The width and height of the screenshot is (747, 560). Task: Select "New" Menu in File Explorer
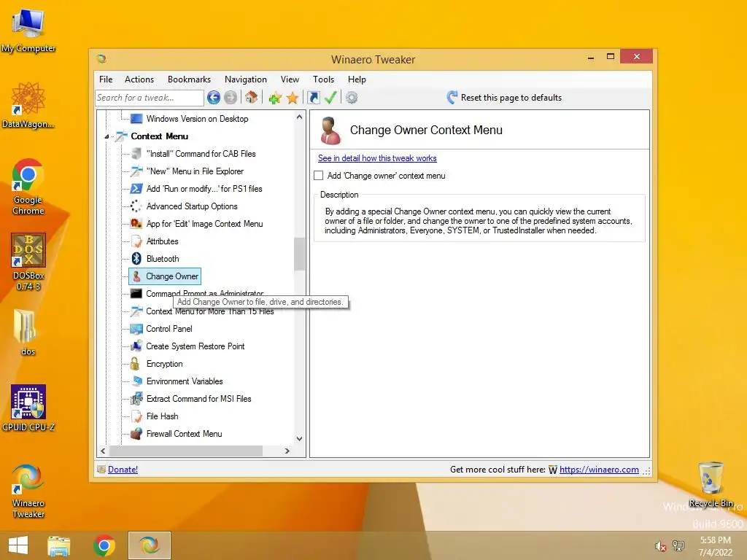[195, 171]
